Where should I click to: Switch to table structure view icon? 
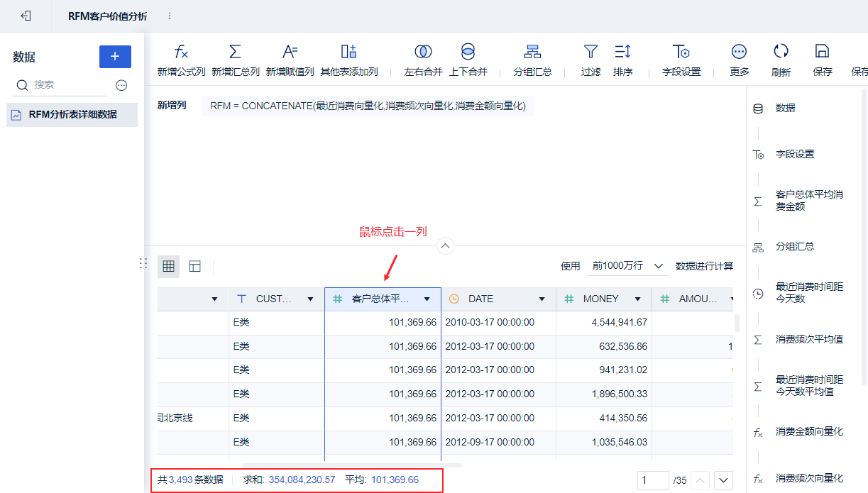[x=195, y=266]
